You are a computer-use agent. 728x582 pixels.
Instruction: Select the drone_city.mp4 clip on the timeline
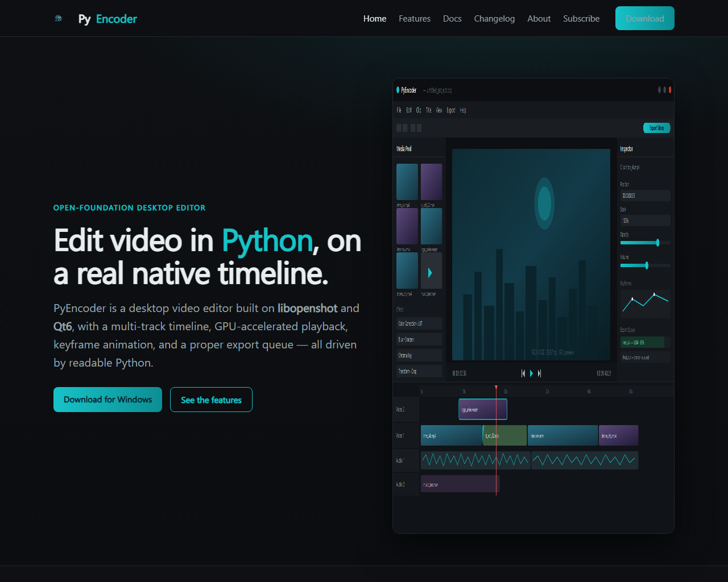619,435
